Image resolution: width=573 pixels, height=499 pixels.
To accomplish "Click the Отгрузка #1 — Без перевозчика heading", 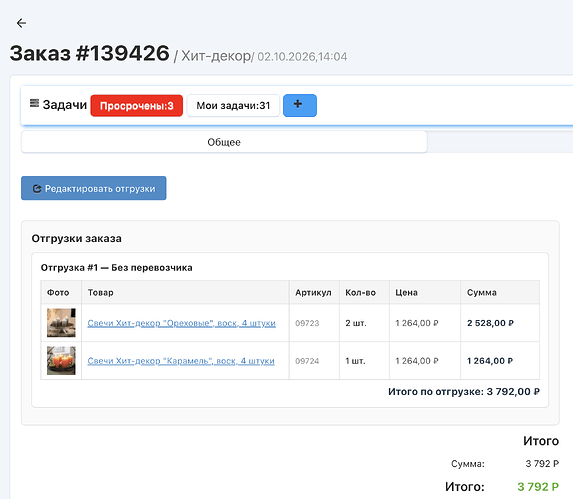I will (x=117, y=267).
